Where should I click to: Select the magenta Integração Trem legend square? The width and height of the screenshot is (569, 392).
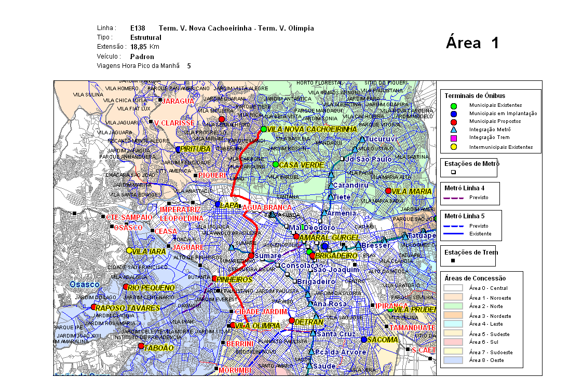[454, 138]
